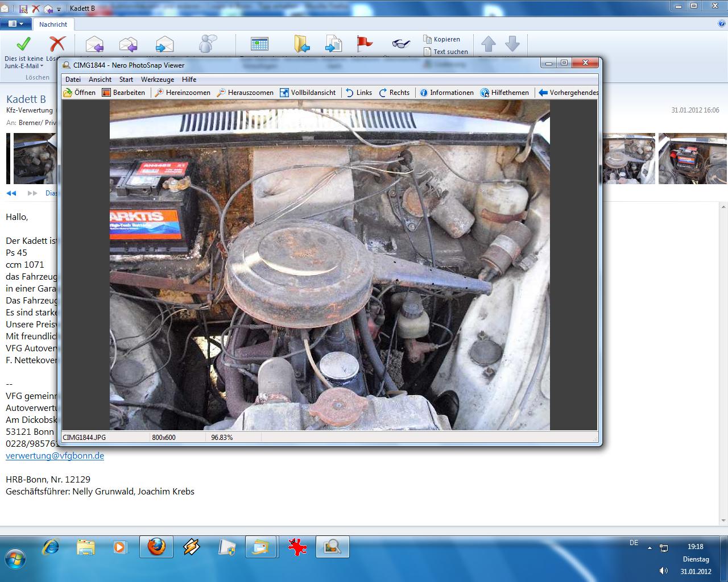Open the quick access toolbar dropdown arrow

(x=59, y=9)
